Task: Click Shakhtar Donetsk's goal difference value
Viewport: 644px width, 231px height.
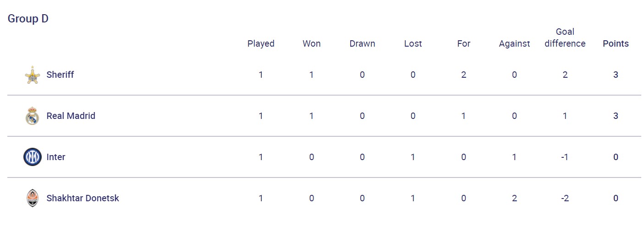Action: (x=565, y=198)
